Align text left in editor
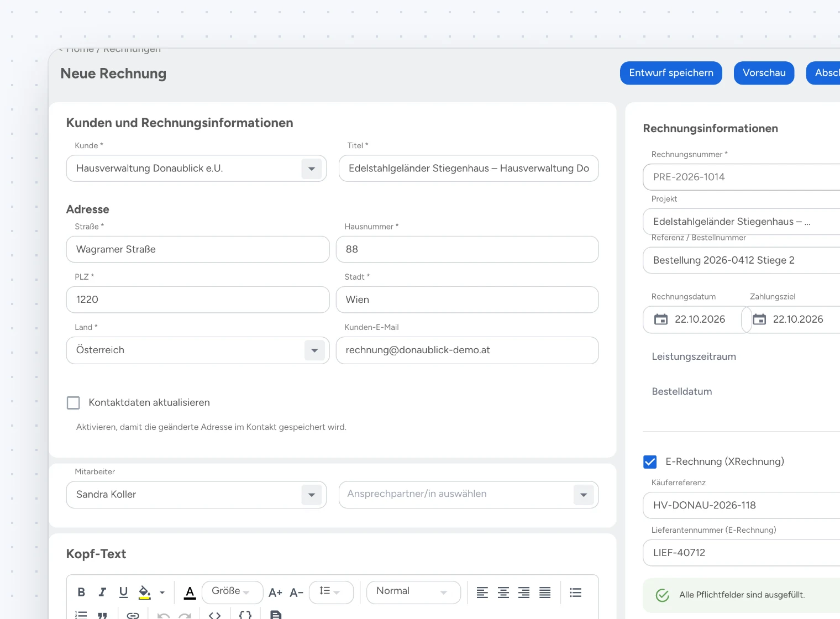This screenshot has width=840, height=619. [x=482, y=592]
